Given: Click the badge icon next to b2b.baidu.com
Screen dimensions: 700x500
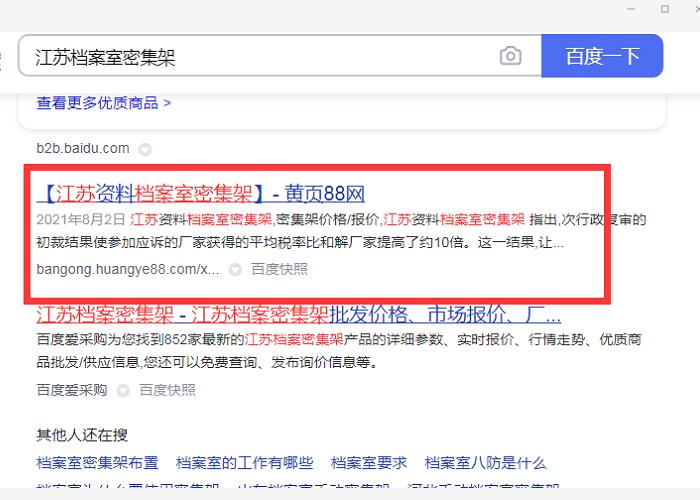Looking at the screenshot, I should 145,149.
